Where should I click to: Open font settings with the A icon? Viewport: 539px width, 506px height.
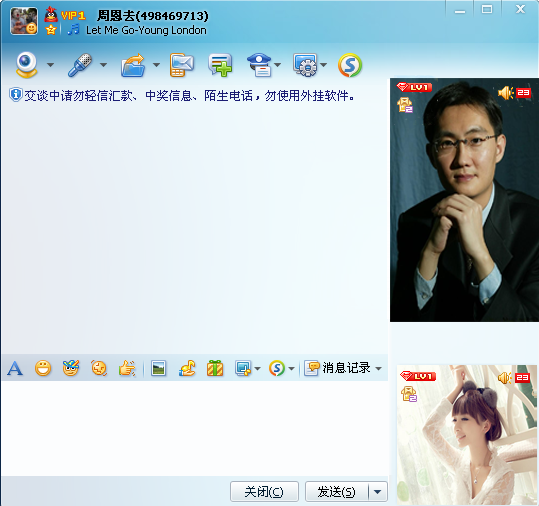click(x=15, y=368)
